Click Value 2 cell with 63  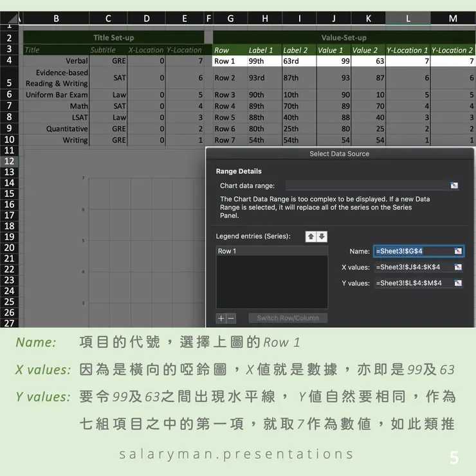coord(368,61)
